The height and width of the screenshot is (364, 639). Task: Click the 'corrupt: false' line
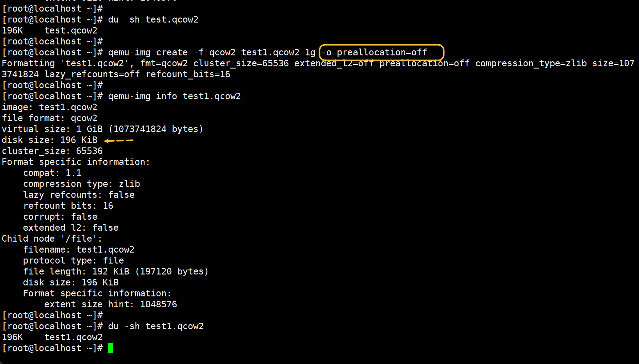(60, 217)
